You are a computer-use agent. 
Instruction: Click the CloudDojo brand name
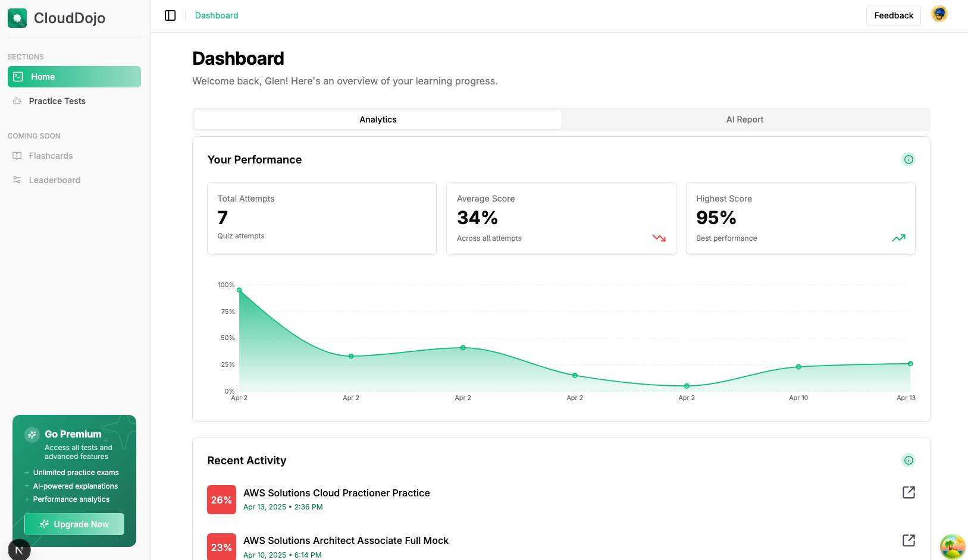click(70, 18)
